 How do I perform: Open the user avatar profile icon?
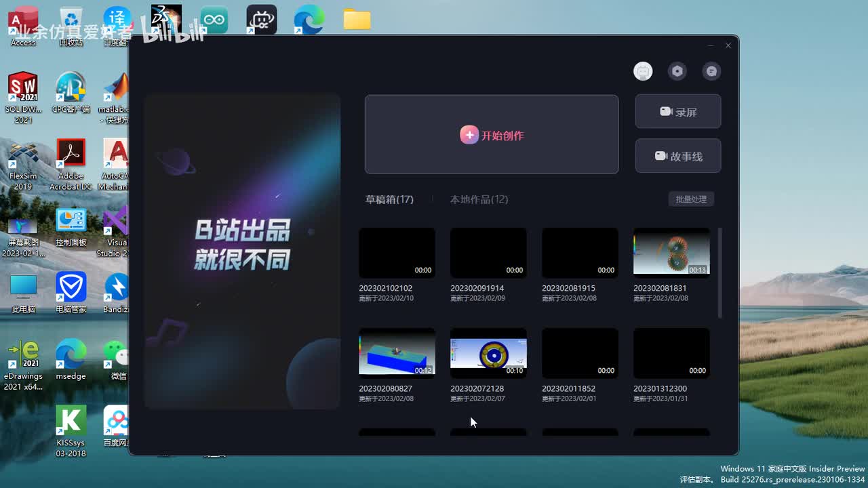coord(643,71)
